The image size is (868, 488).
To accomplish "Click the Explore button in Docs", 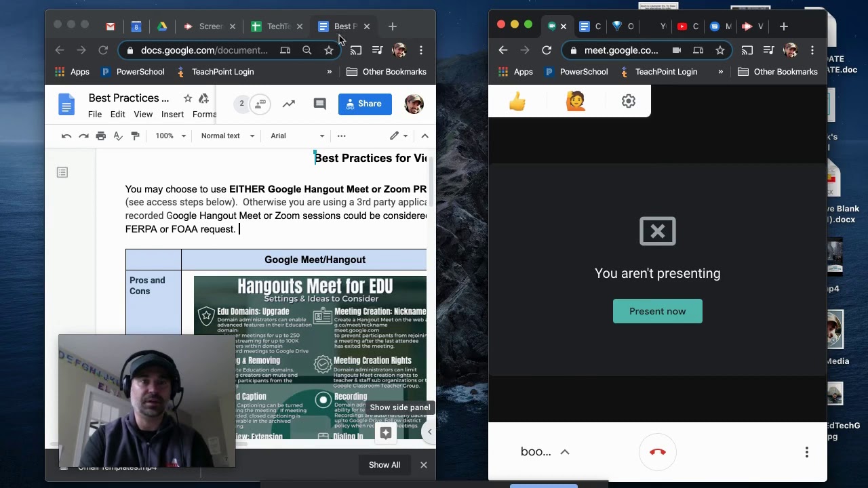I will 386,432.
